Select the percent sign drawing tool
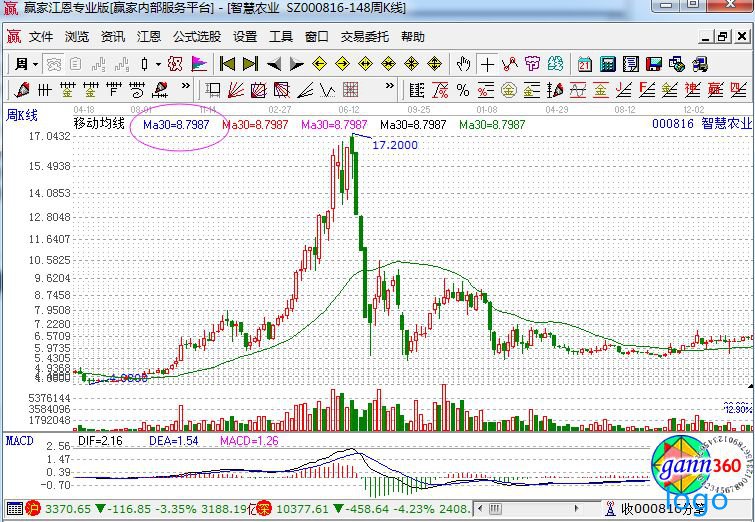This screenshot has height=522, width=755. click(463, 89)
